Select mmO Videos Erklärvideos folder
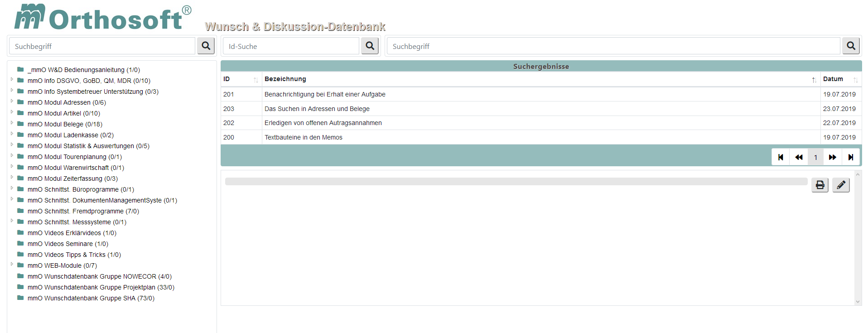 click(x=72, y=233)
